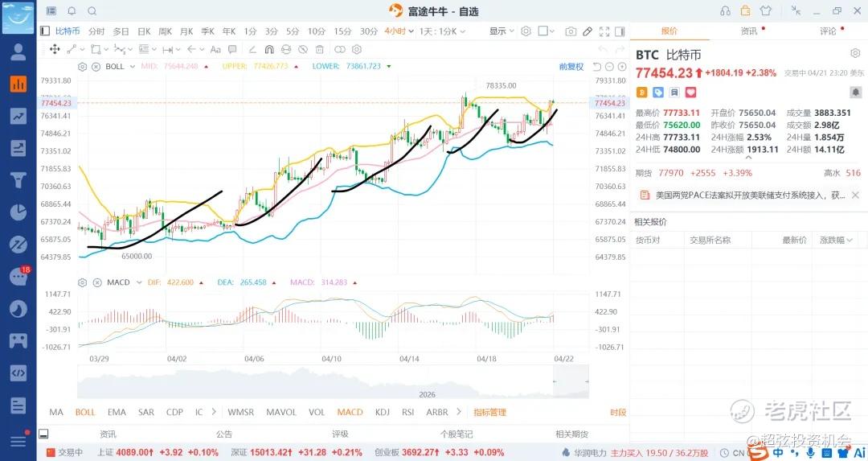Open the orange bar-chart quotes sidebar icon

click(18, 84)
